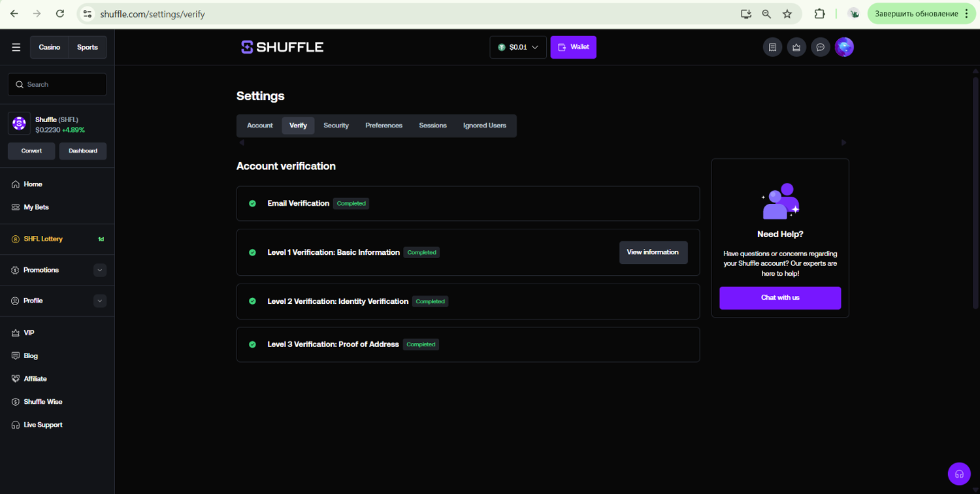Click the user avatar icon

pyautogui.click(x=844, y=47)
